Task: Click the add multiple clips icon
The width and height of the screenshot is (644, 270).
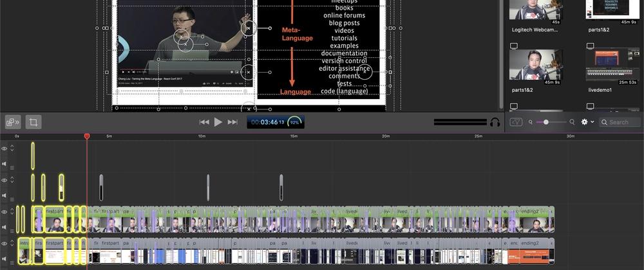Action: point(13,122)
